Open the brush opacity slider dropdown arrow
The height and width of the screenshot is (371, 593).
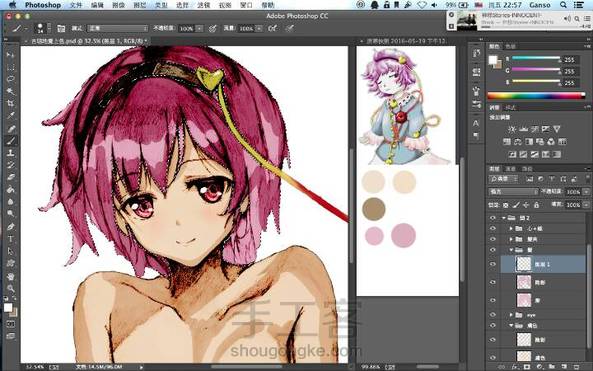(199, 28)
